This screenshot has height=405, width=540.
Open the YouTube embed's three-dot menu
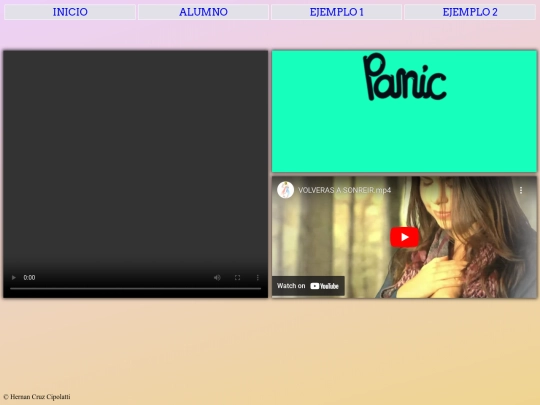pos(521,190)
